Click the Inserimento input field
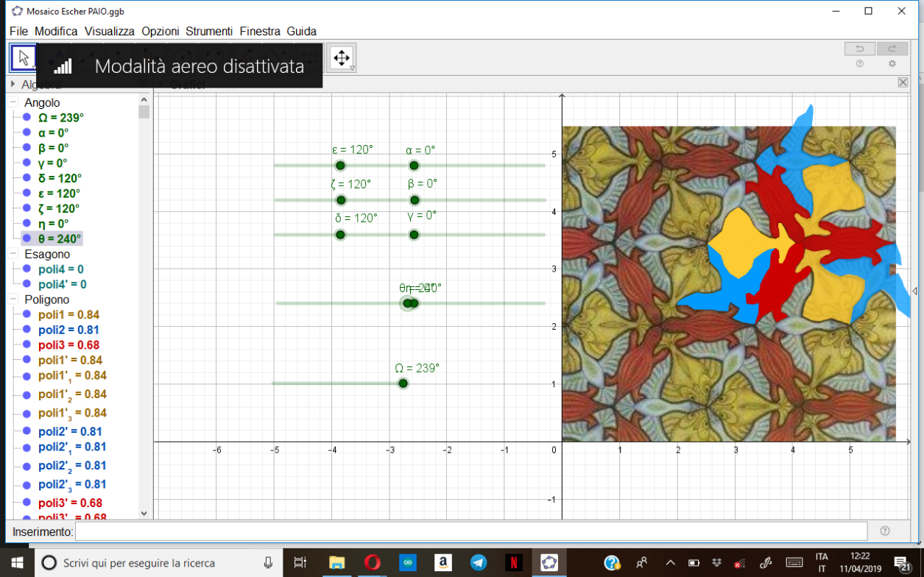Screen dimensions: 924x577 click(x=471, y=531)
